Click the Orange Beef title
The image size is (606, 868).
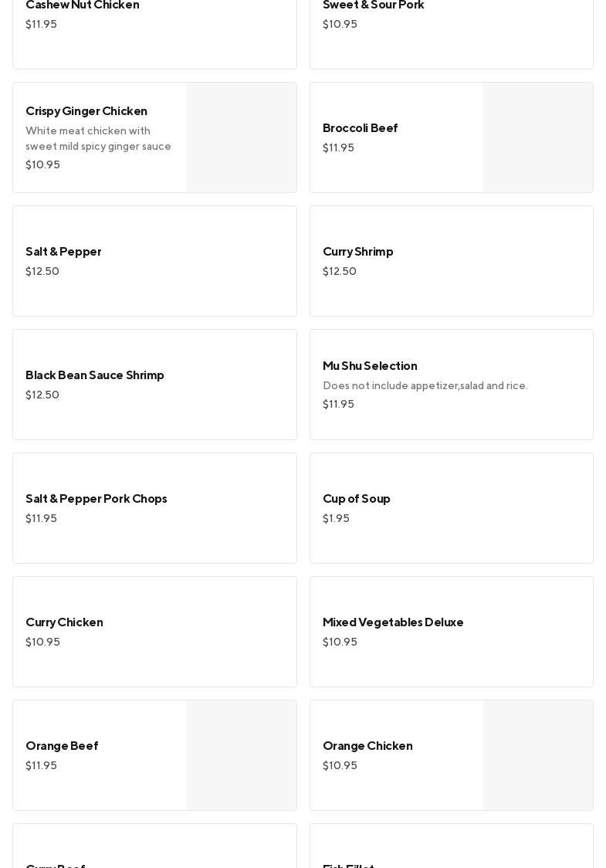point(62,746)
